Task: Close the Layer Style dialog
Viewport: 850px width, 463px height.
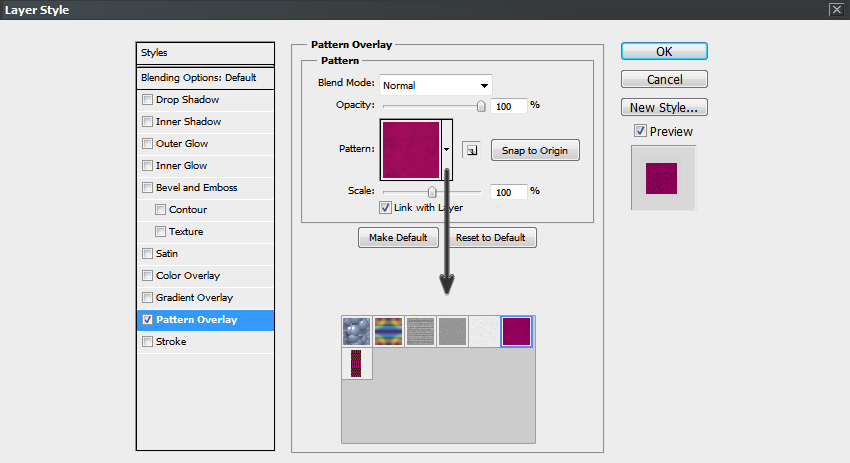Action: coord(836,9)
